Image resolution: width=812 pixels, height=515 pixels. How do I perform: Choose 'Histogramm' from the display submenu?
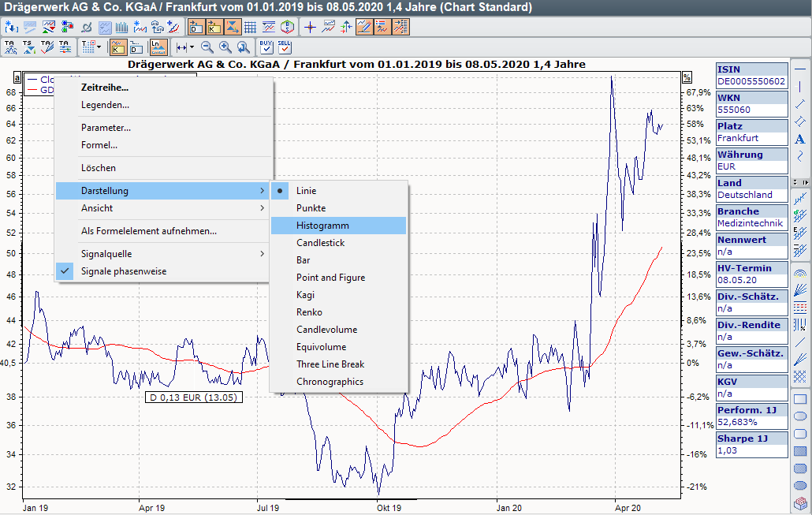pos(322,226)
